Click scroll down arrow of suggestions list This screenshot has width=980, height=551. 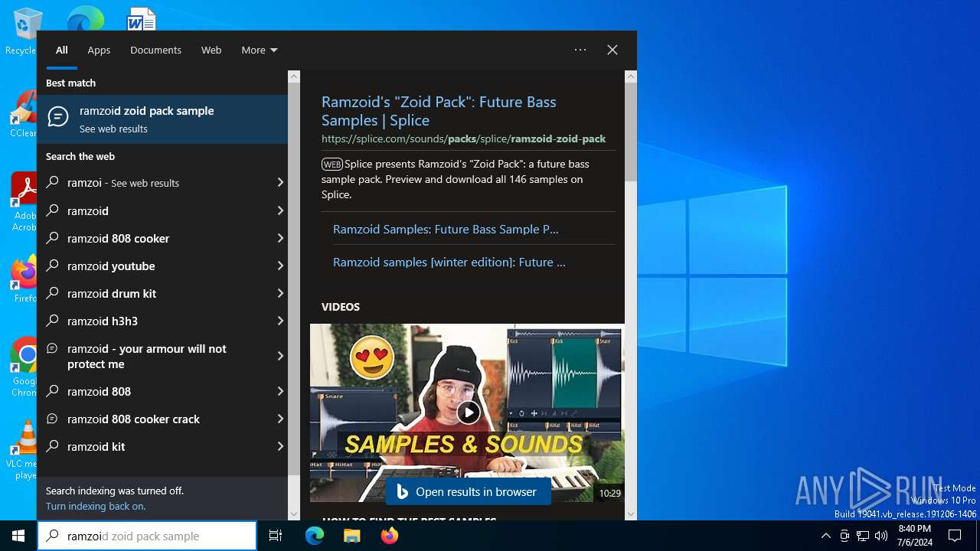[x=294, y=514]
